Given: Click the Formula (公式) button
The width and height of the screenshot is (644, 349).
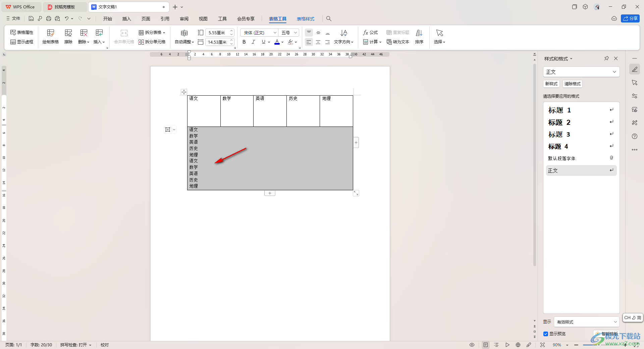Looking at the screenshot, I should click(x=370, y=33).
